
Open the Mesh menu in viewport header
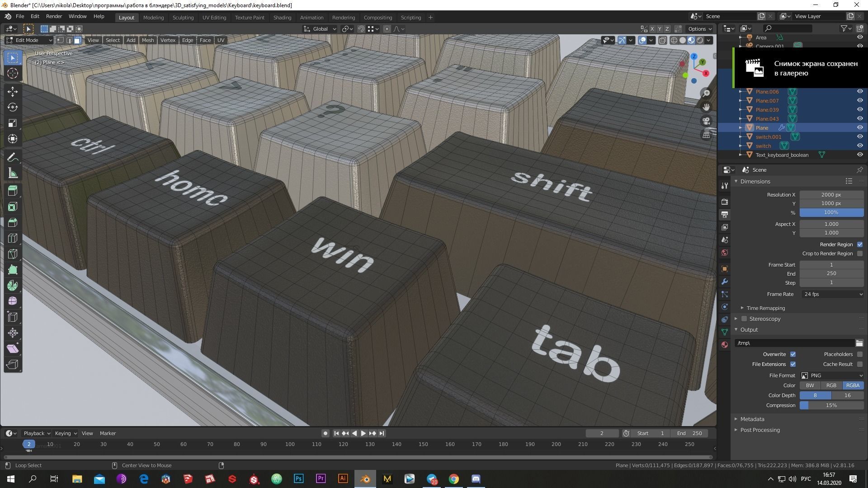pyautogui.click(x=148, y=40)
